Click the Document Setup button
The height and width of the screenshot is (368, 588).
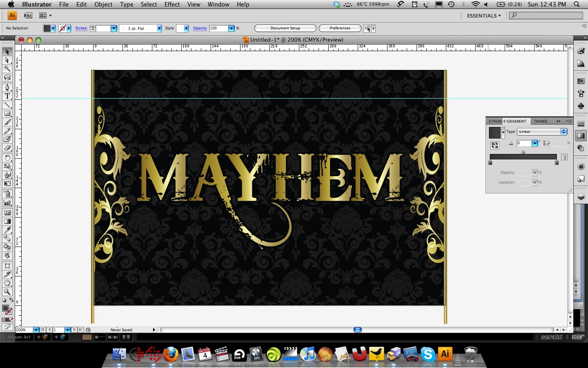[x=285, y=28]
